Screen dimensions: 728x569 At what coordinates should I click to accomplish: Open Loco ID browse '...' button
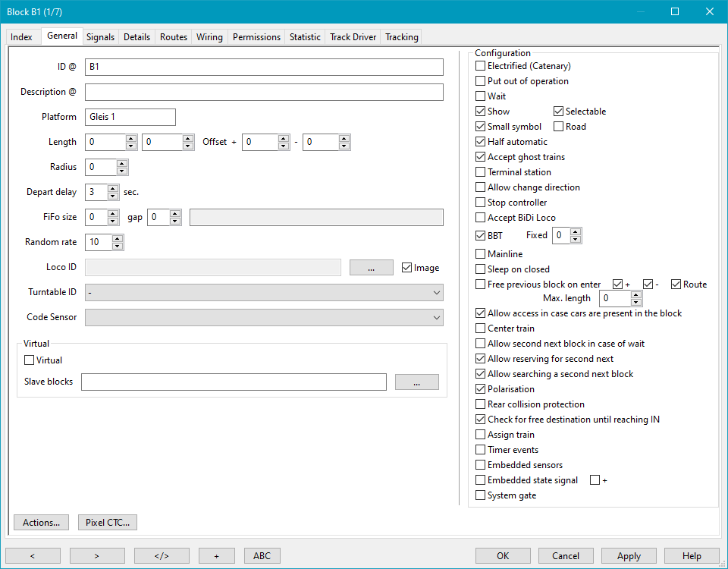[371, 268]
